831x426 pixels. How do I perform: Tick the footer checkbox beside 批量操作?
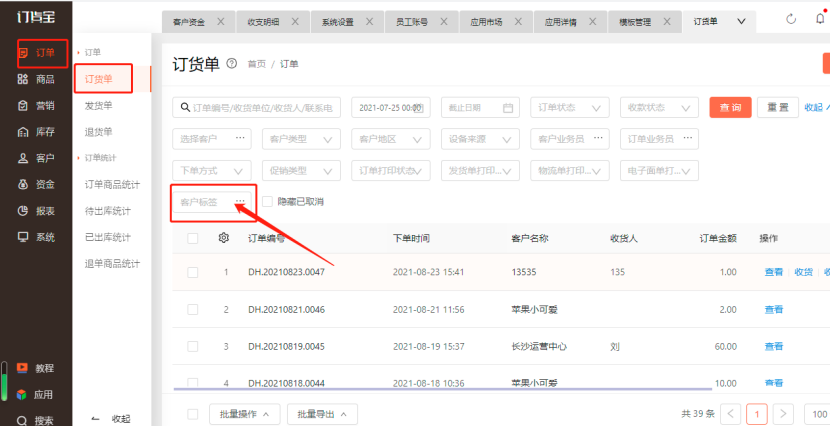[192, 414]
